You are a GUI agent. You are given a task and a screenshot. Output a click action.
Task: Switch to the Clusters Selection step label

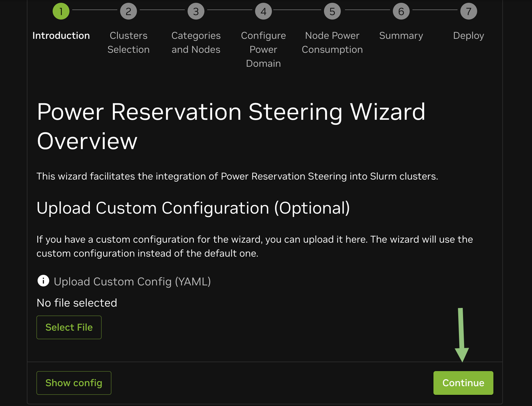(128, 43)
